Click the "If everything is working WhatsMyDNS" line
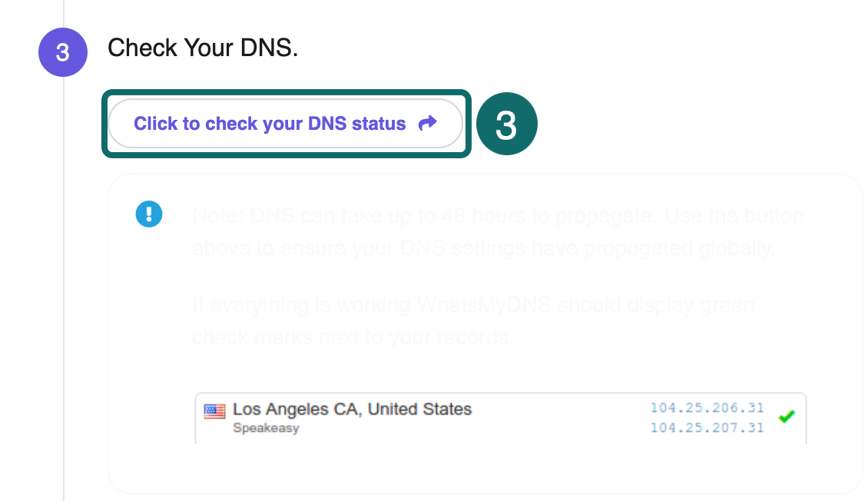Screen dimensions: 868x501 pyautogui.click(x=473, y=305)
